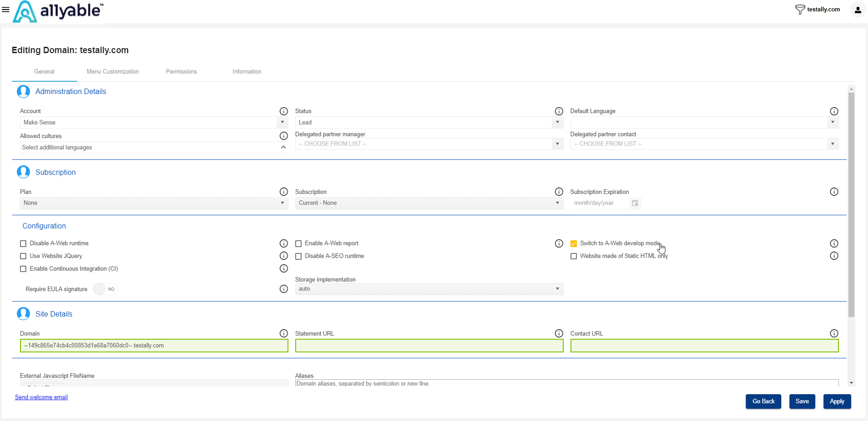Switch to the Menu Customization tab
This screenshot has height=421, width=868.
[113, 72]
